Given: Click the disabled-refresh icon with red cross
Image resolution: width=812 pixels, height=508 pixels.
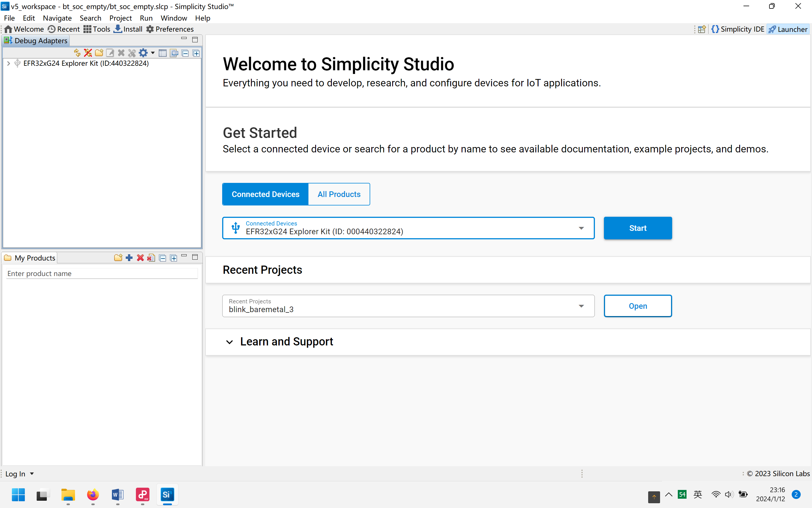Looking at the screenshot, I should 88,53.
